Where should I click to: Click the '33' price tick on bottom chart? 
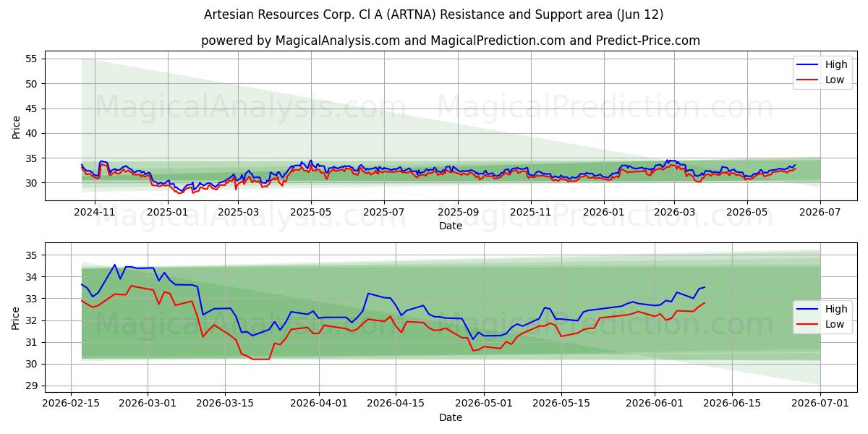click(33, 299)
